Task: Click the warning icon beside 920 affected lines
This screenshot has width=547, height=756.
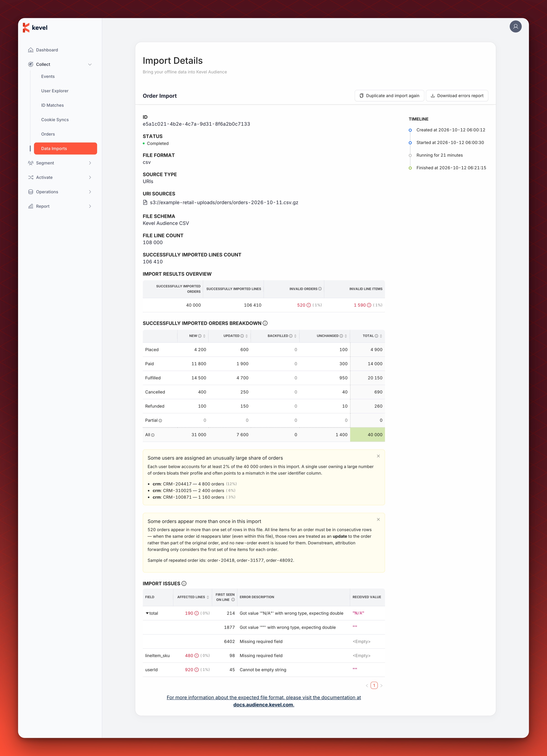Action: coord(197,670)
